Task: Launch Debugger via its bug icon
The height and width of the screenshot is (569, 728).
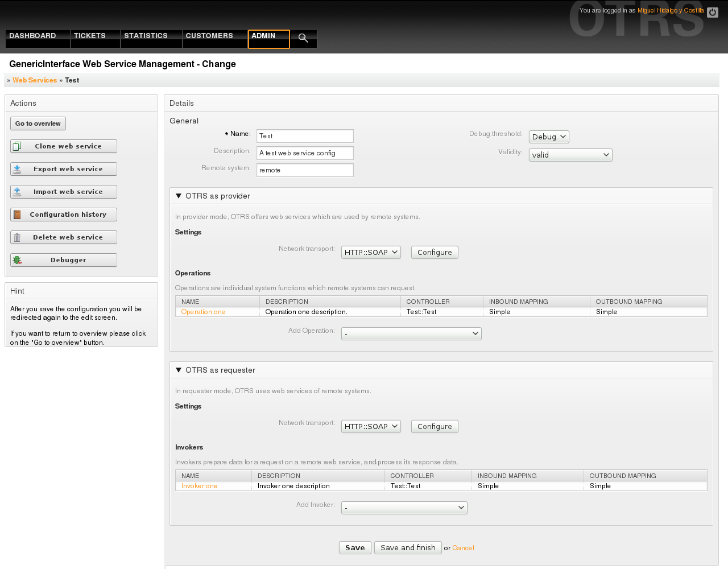Action: [x=17, y=260]
